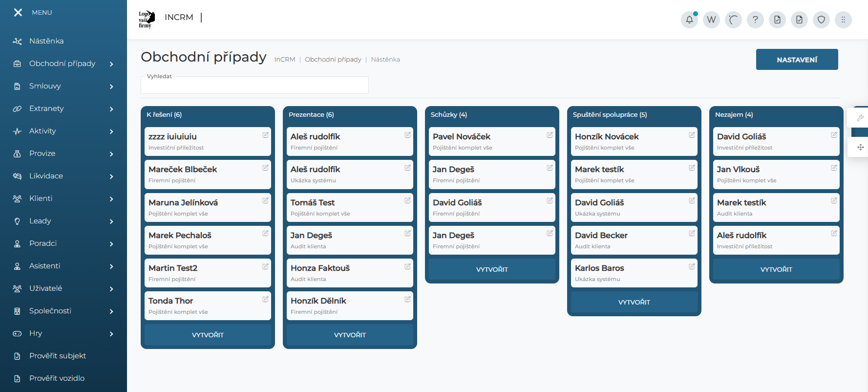Image resolution: width=868 pixels, height=392 pixels.
Task: Open the Honzík Dělník card
Action: (x=350, y=305)
